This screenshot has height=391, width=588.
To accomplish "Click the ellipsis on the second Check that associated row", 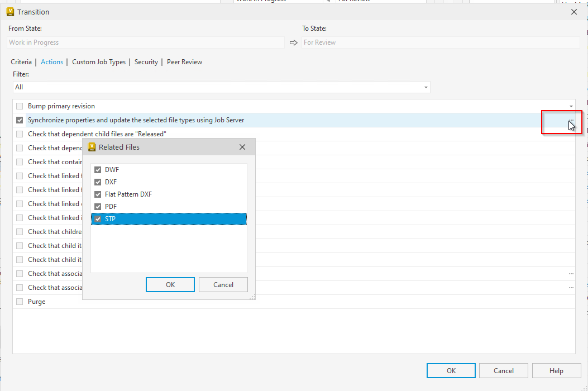I will click(570, 287).
